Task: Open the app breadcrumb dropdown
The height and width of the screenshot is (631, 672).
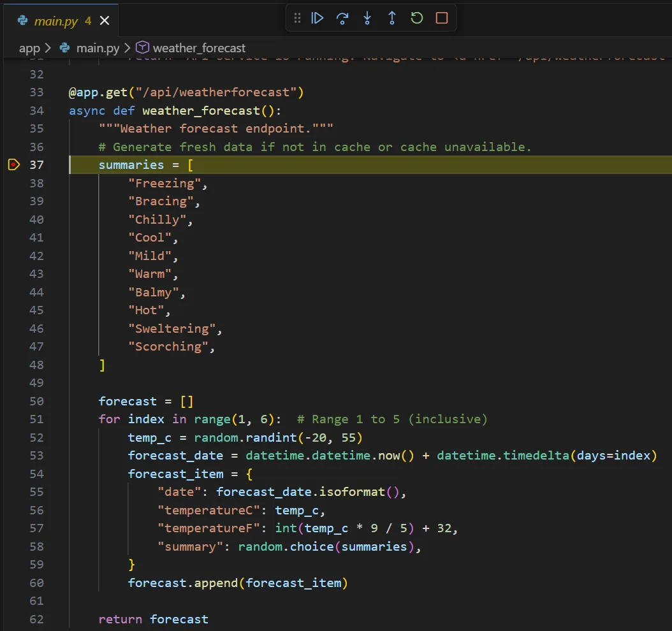Action: coord(29,47)
